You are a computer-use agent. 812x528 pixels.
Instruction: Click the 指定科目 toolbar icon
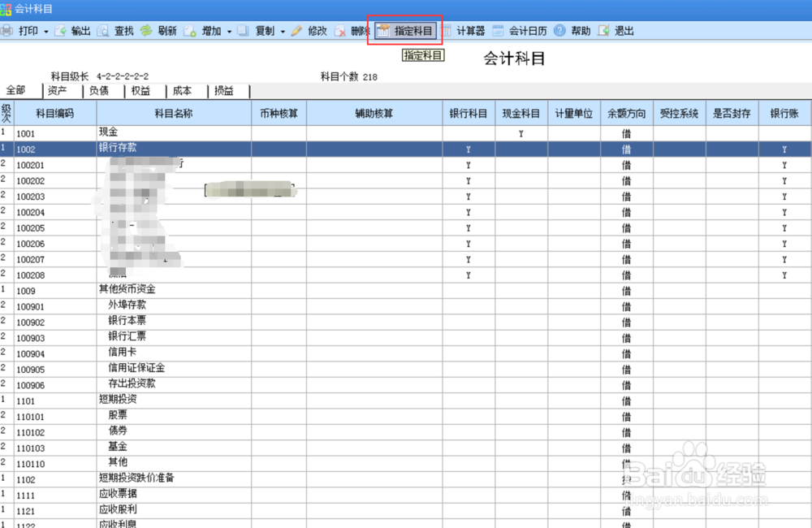pyautogui.click(x=382, y=31)
